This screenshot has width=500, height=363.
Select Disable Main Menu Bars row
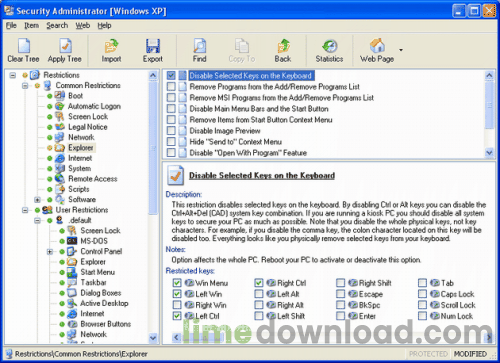[259, 109]
